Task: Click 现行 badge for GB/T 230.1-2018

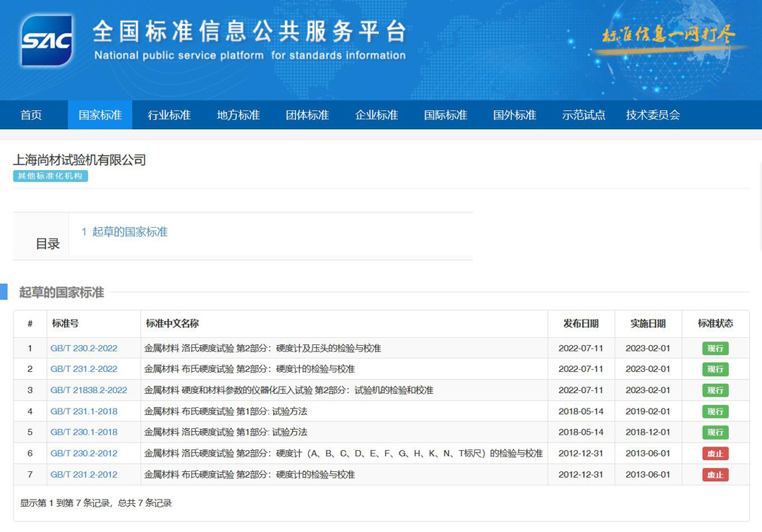Action: (715, 433)
